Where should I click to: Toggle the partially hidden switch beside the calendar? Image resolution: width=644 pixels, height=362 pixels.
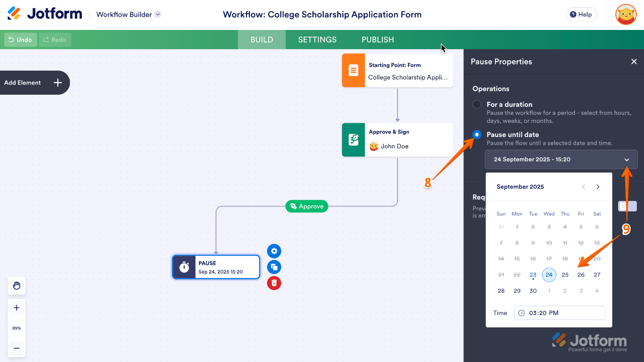click(627, 206)
